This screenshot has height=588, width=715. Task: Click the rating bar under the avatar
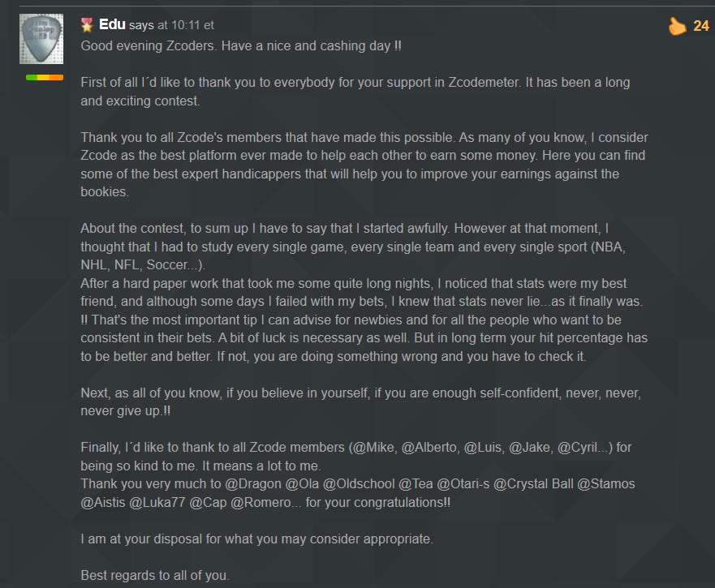coord(45,78)
